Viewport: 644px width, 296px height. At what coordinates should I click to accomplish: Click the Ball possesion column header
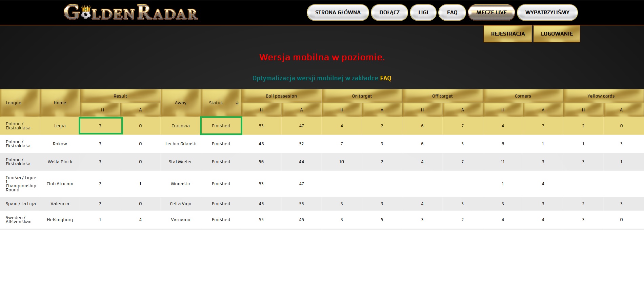click(281, 96)
